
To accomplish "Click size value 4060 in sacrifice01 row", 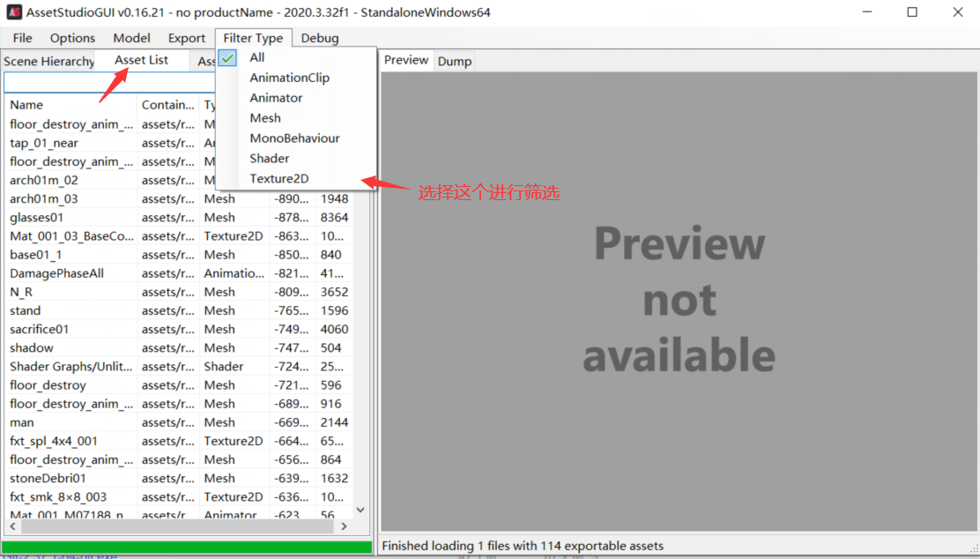I will pos(334,329).
